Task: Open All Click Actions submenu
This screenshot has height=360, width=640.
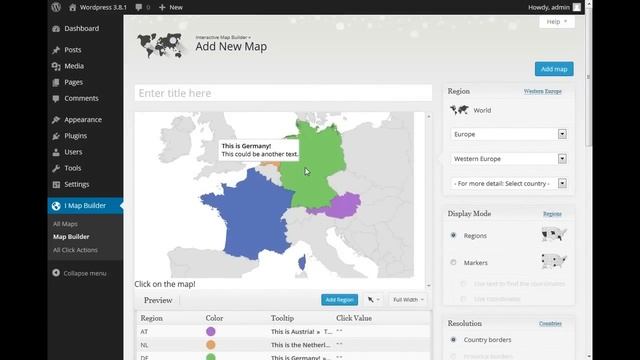Action: tap(75, 250)
